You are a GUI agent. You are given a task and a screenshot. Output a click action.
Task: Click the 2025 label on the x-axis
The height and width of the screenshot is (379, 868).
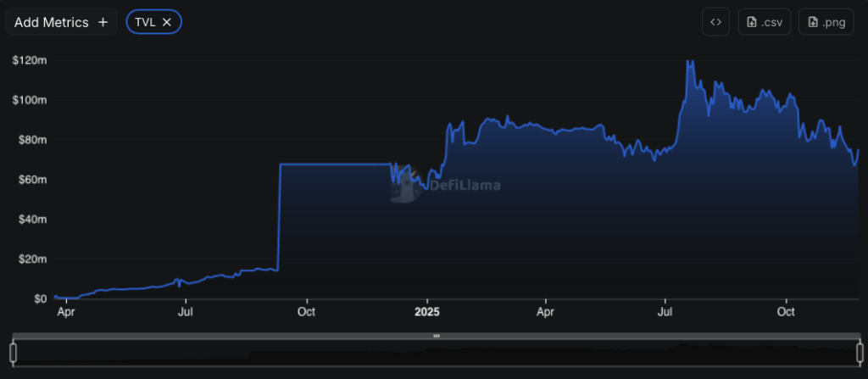pos(427,312)
